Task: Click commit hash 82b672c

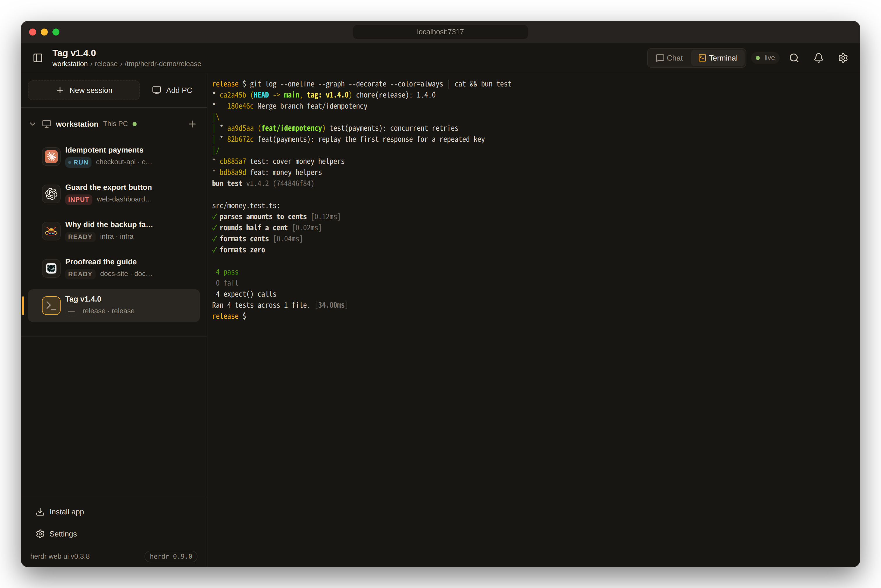Action: [240, 139]
